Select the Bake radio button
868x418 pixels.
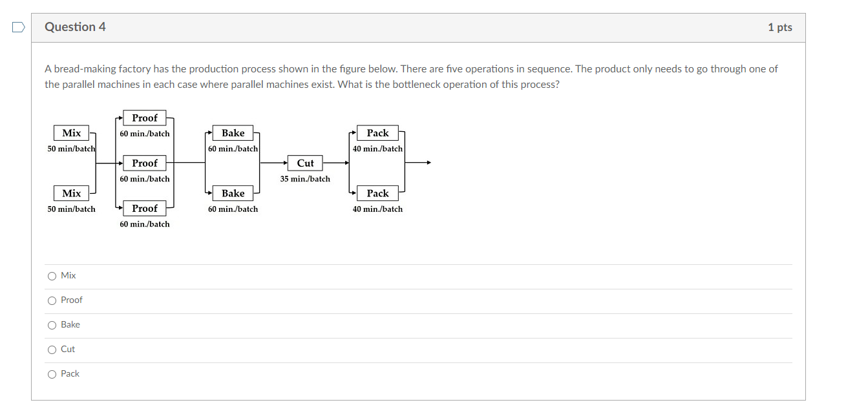(52, 324)
